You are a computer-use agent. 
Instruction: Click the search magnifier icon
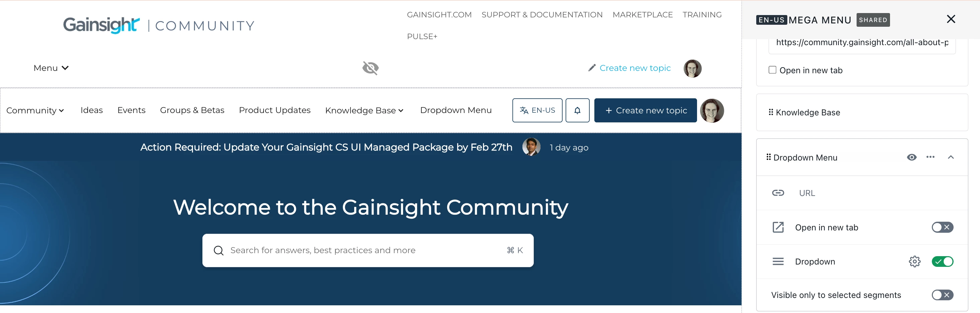click(218, 250)
